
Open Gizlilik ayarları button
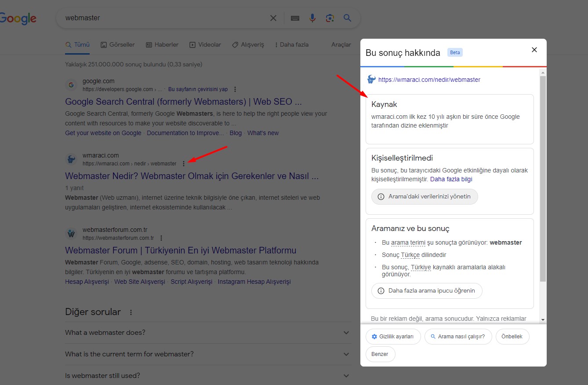point(393,337)
